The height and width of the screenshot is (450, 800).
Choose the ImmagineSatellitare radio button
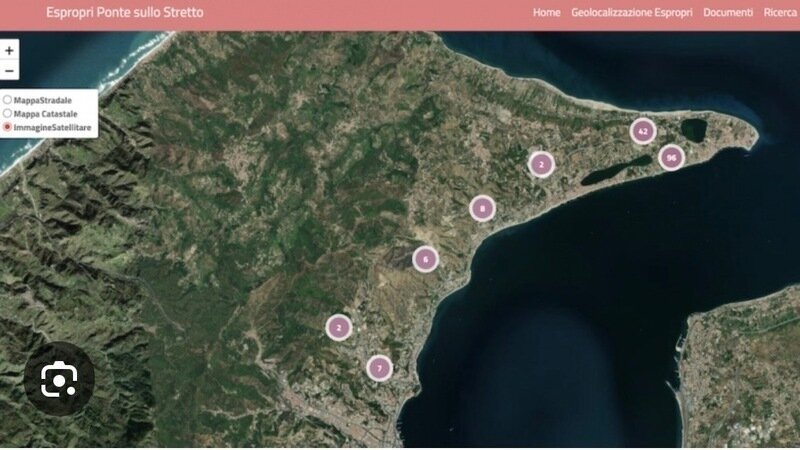tap(8, 128)
